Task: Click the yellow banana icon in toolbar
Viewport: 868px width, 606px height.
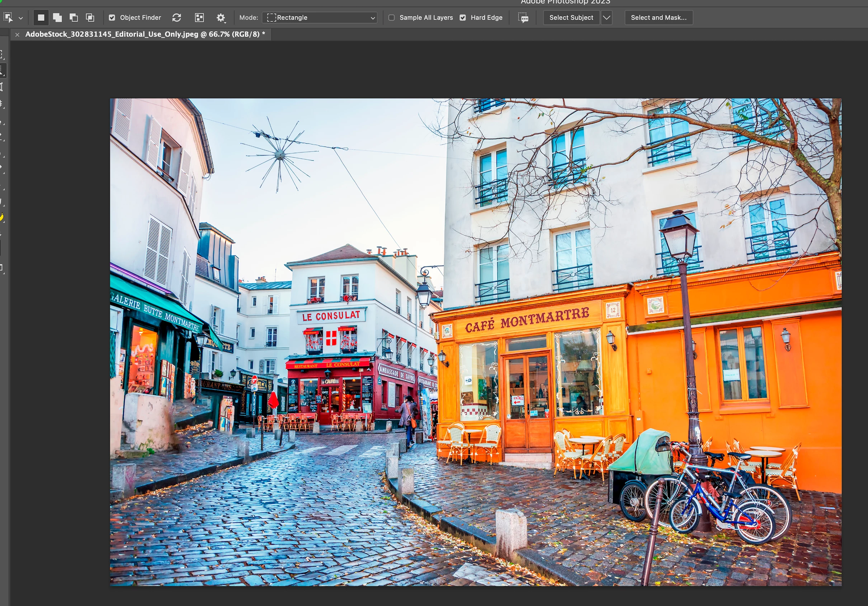Action: pos(1,217)
